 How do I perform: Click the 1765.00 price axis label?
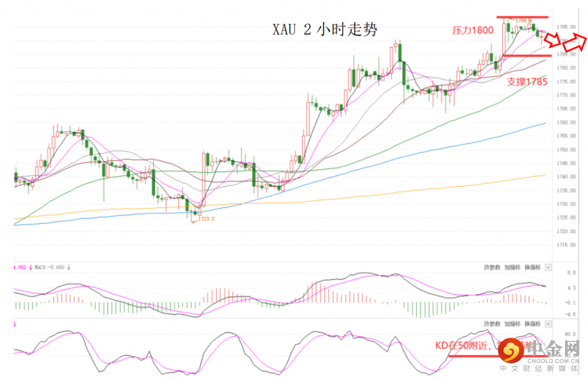pos(566,109)
